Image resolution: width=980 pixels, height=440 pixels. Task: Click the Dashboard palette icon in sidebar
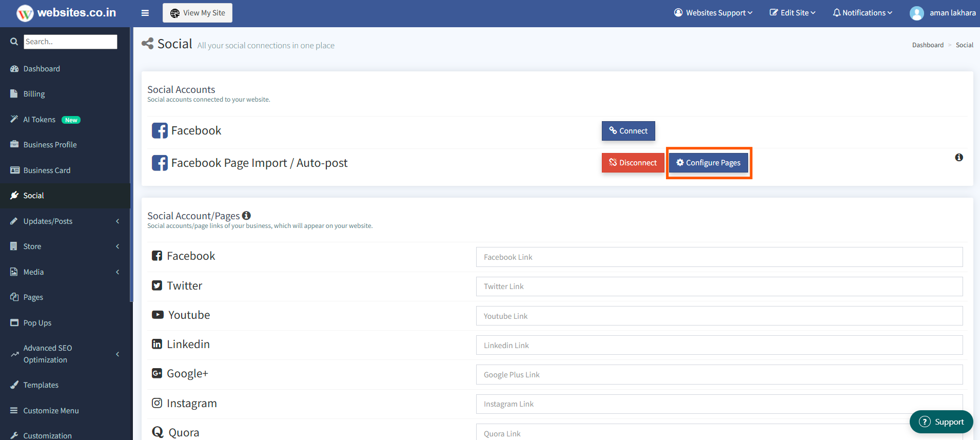tap(14, 69)
